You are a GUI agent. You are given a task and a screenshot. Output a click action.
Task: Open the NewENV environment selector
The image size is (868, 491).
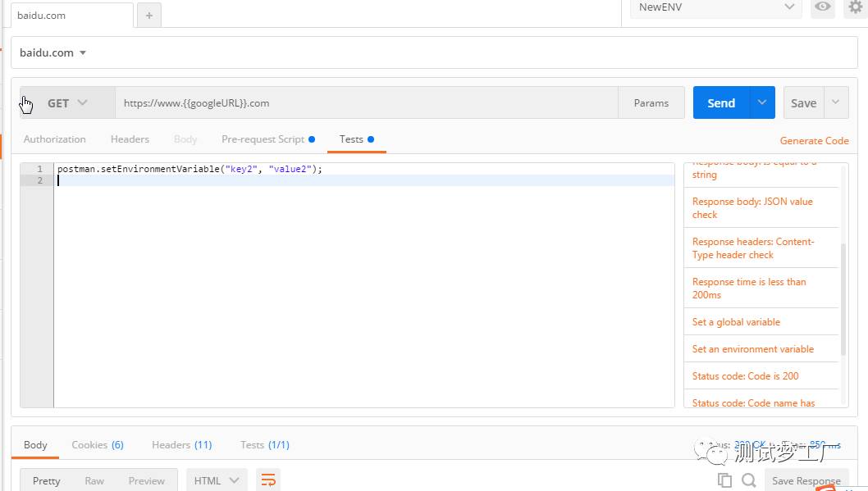(x=715, y=7)
